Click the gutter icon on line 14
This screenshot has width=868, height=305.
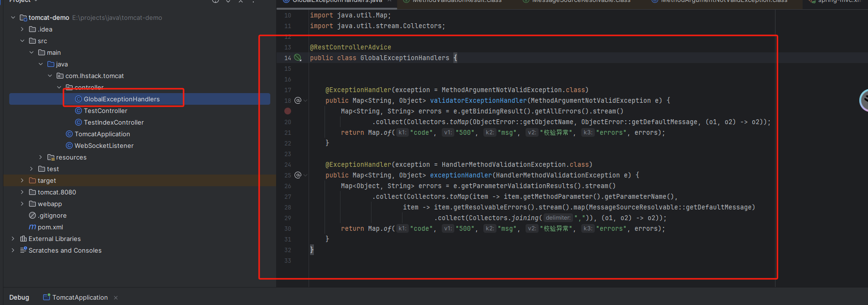point(298,58)
